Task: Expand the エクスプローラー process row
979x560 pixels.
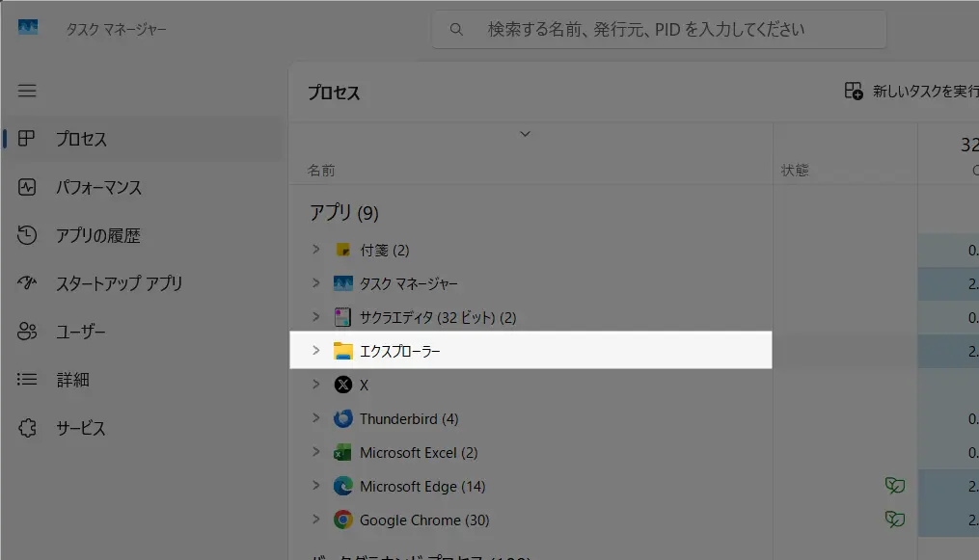Action: pos(315,350)
